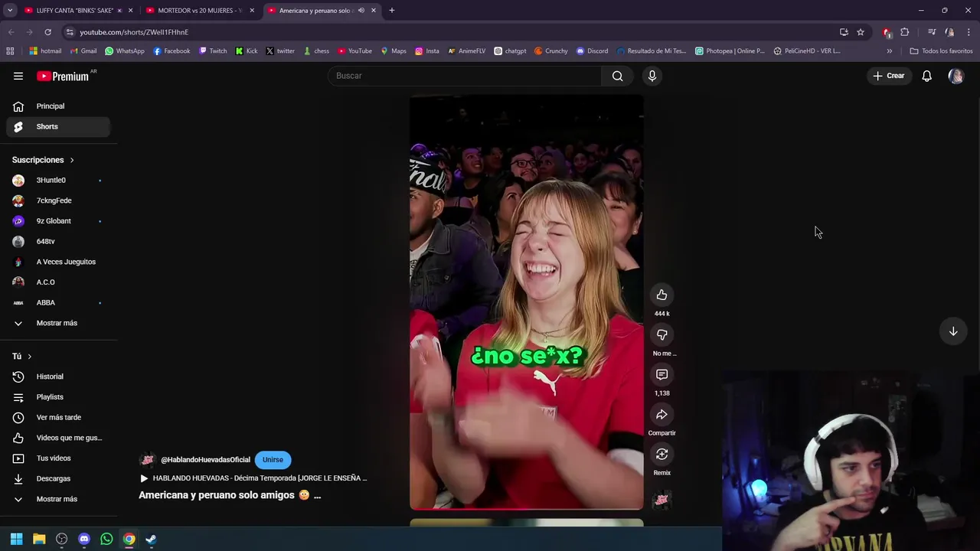Remix this short
980x551 pixels.
[661, 454]
